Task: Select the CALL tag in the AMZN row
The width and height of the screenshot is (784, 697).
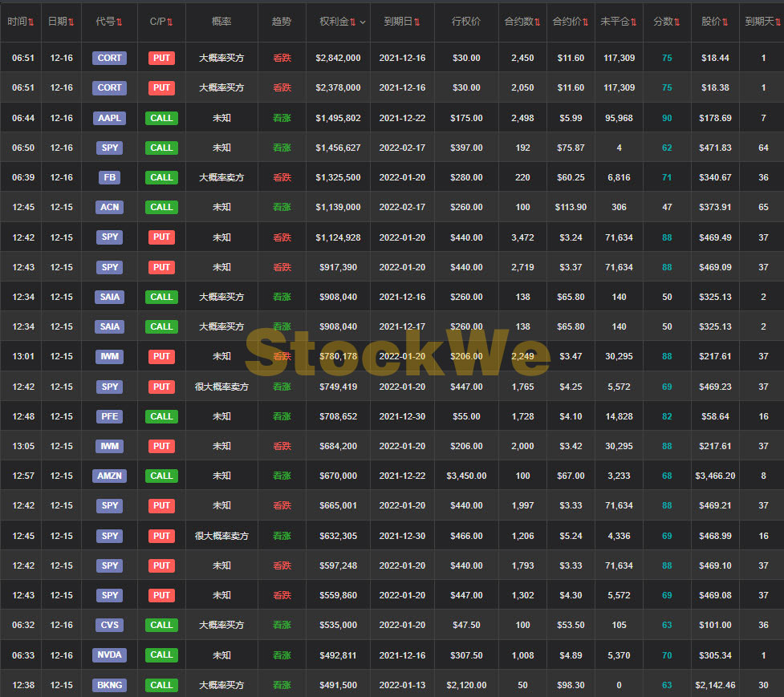Action: click(161, 476)
